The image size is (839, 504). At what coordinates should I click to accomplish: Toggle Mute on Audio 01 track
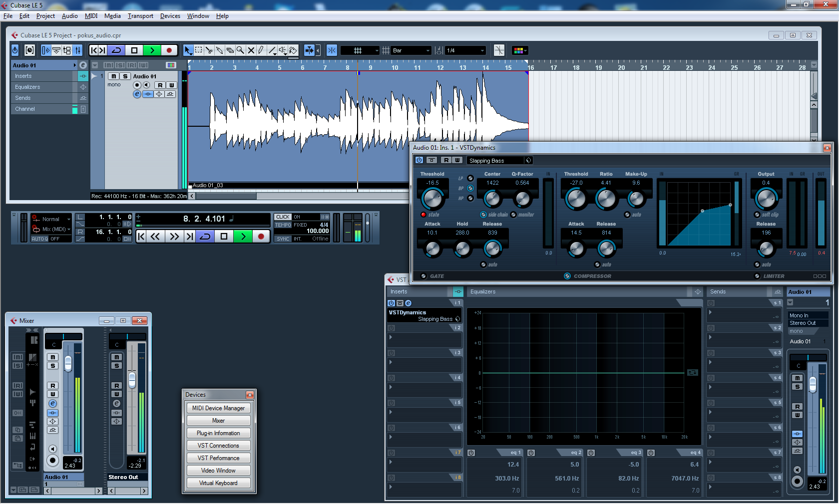pos(114,76)
